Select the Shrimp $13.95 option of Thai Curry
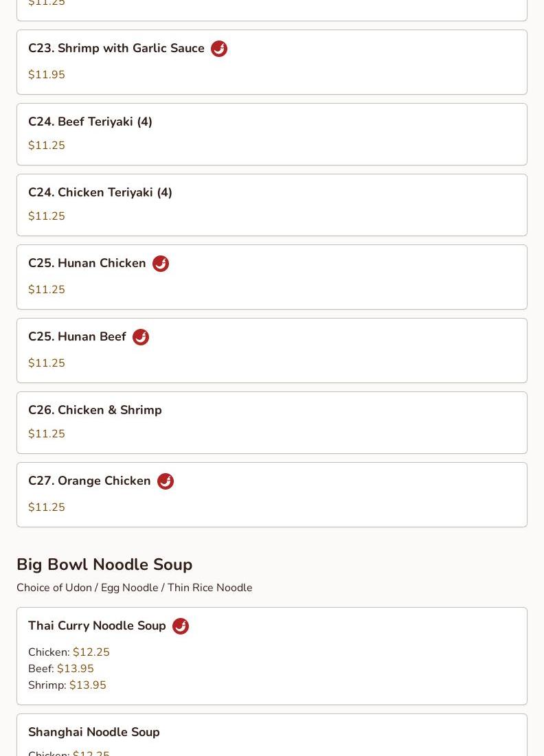This screenshot has width=544, height=756. (x=67, y=685)
